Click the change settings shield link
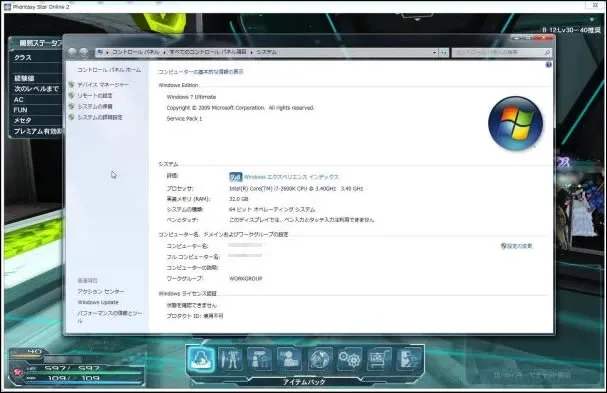This screenshot has height=393, width=607. [517, 246]
